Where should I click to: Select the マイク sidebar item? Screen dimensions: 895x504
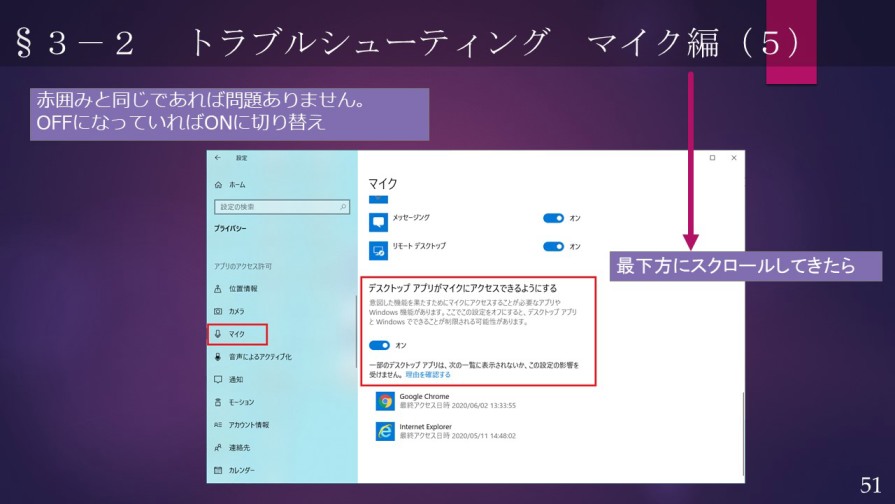click(x=237, y=334)
